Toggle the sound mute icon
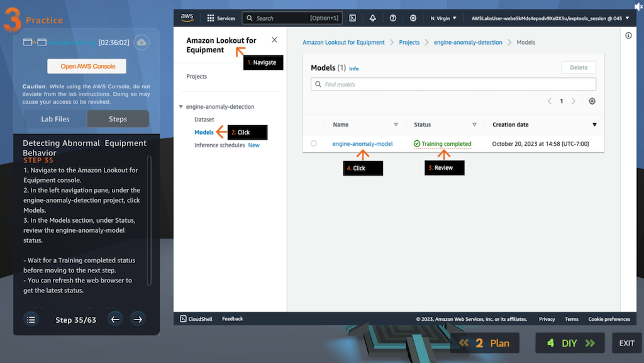The height and width of the screenshot is (363, 644). 639,6
